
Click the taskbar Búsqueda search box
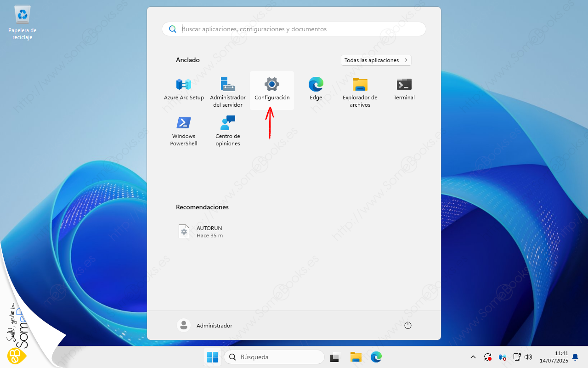[274, 357]
